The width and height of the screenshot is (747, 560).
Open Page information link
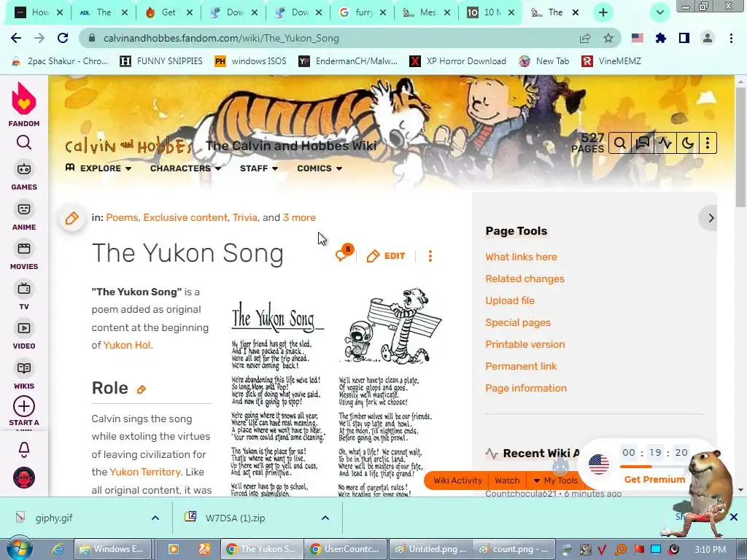point(526,388)
